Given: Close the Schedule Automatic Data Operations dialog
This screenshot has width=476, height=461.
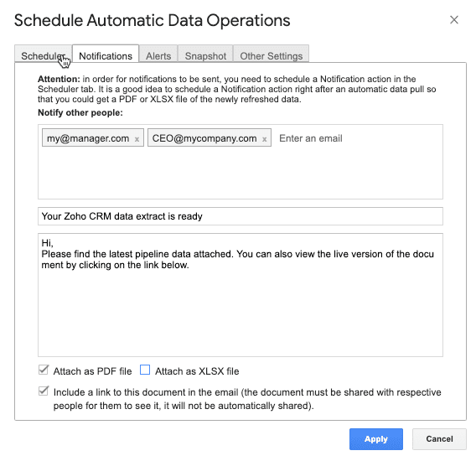Looking at the screenshot, I should coord(454,20).
